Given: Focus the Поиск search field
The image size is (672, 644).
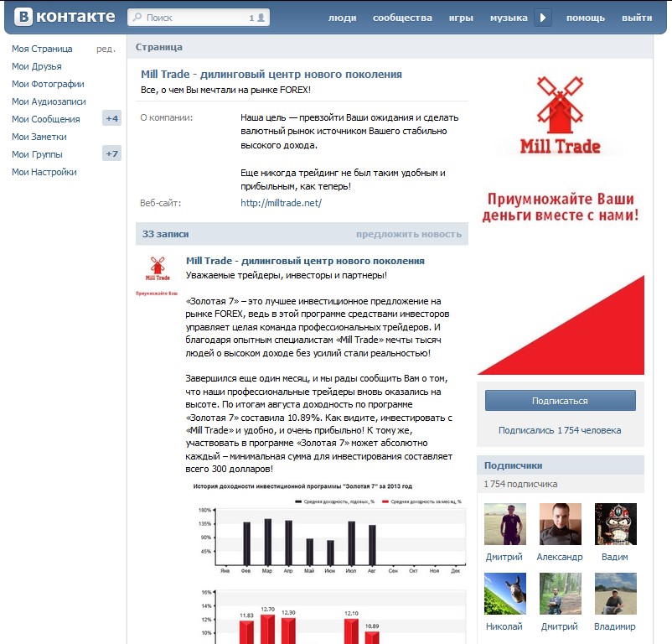Looking at the screenshot, I should tap(199, 18).
